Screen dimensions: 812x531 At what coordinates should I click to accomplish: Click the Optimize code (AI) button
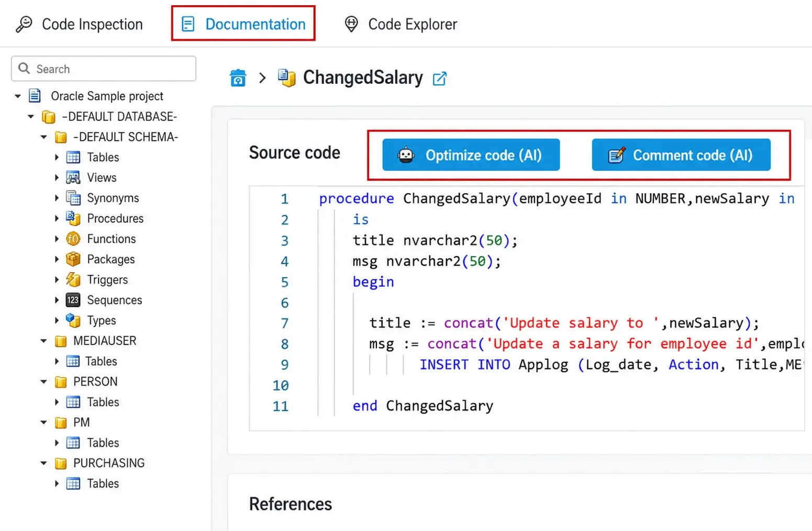tap(471, 155)
